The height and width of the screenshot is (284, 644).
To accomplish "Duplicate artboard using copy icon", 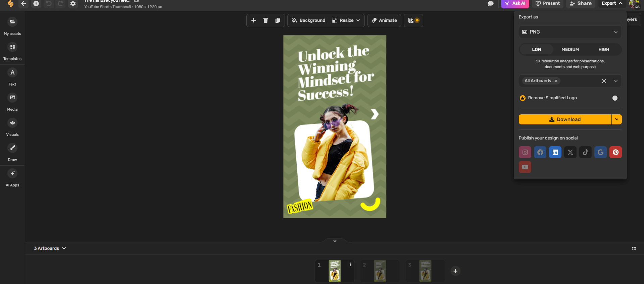I will point(278,20).
